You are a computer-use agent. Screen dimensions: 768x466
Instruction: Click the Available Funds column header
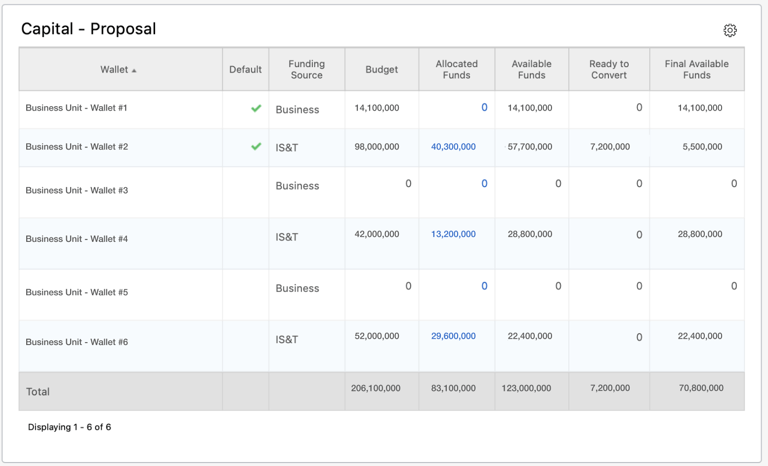pos(531,69)
